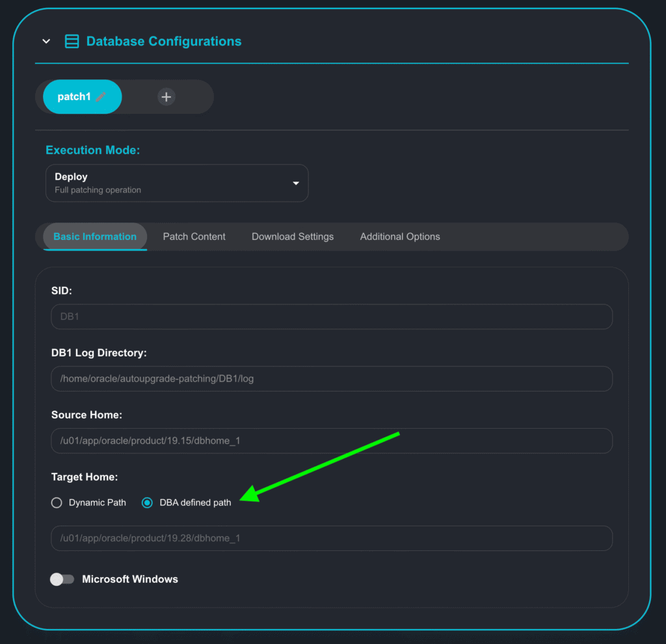Open the Patch Content tab

click(194, 237)
